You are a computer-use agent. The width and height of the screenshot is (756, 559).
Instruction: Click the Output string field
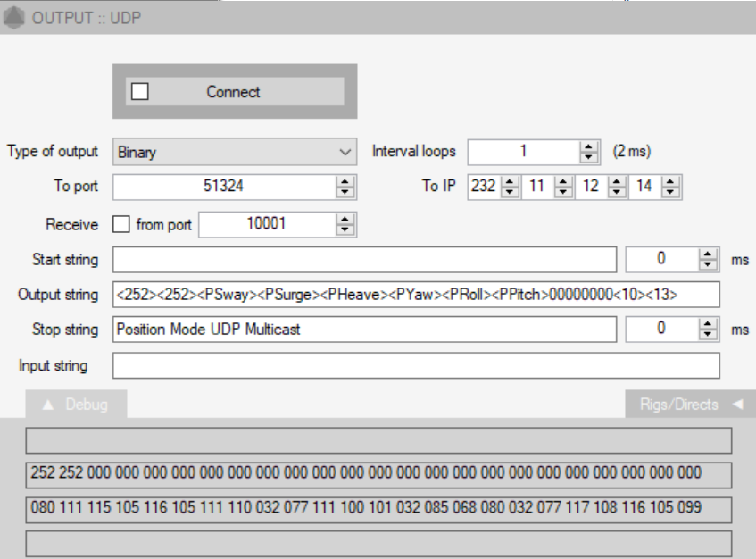click(415, 295)
